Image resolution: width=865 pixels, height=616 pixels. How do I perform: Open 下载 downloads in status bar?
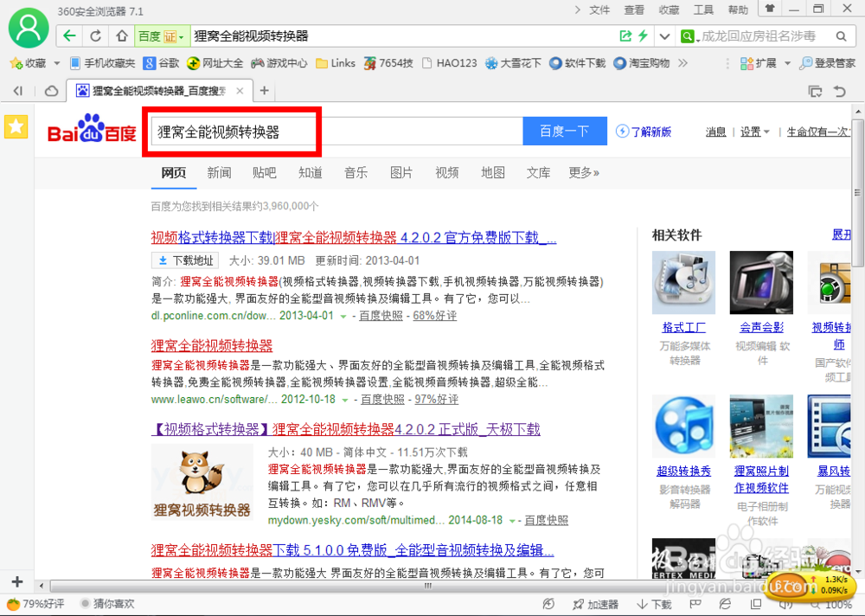click(654, 605)
